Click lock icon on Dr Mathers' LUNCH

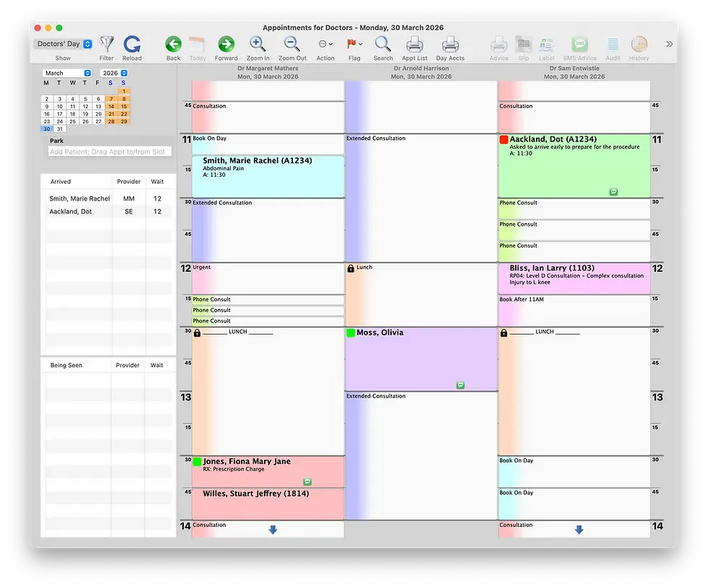(197, 333)
